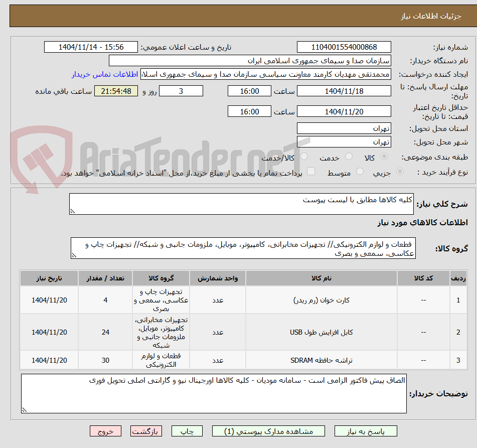Open اطلاعات تماس خریدار contact link

tap(105, 74)
